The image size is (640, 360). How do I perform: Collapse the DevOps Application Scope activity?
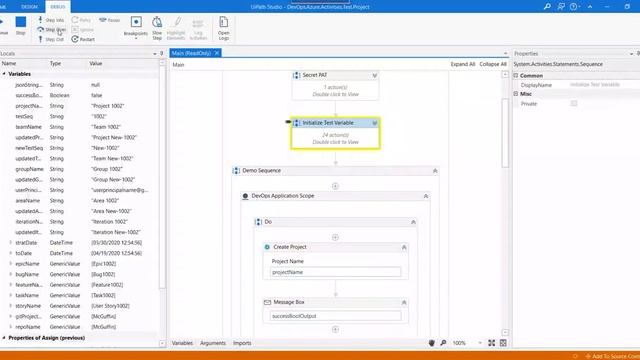426,196
